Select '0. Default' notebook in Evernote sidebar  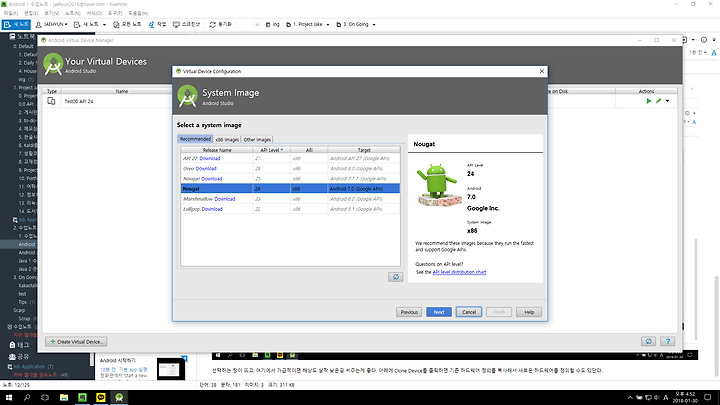[x=23, y=46]
